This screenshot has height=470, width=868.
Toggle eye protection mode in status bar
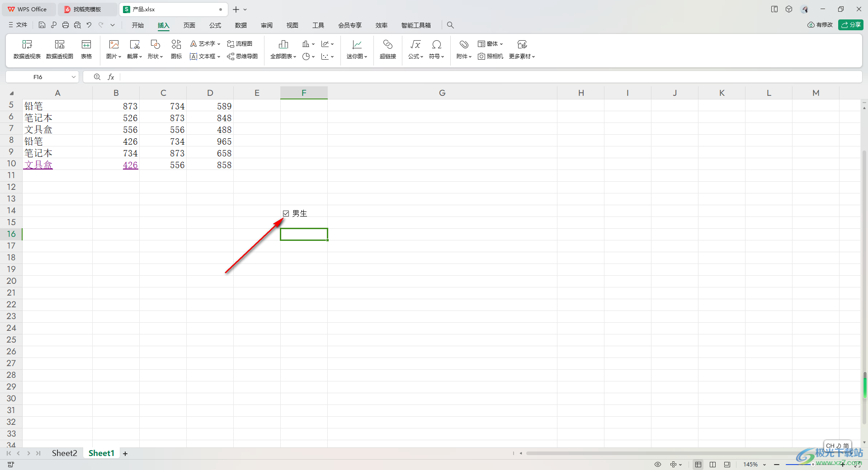click(658, 465)
